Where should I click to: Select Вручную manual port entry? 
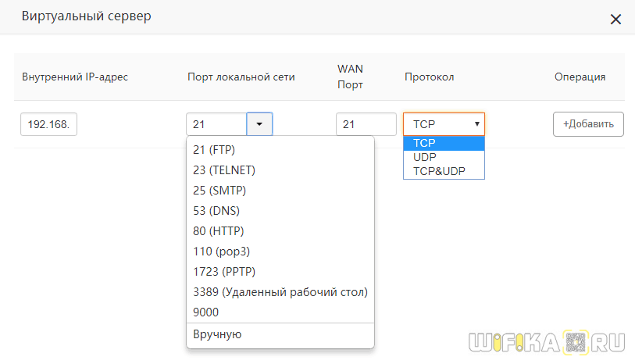pyautogui.click(x=217, y=334)
